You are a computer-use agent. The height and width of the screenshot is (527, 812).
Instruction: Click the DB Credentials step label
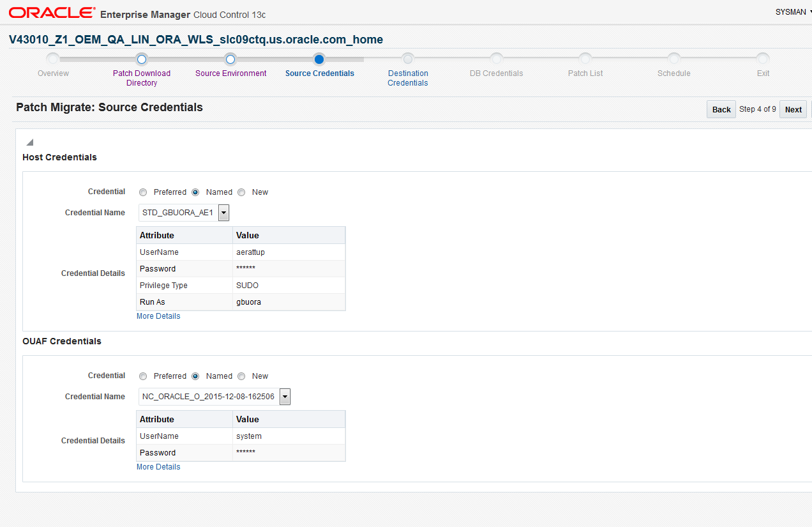click(x=497, y=73)
